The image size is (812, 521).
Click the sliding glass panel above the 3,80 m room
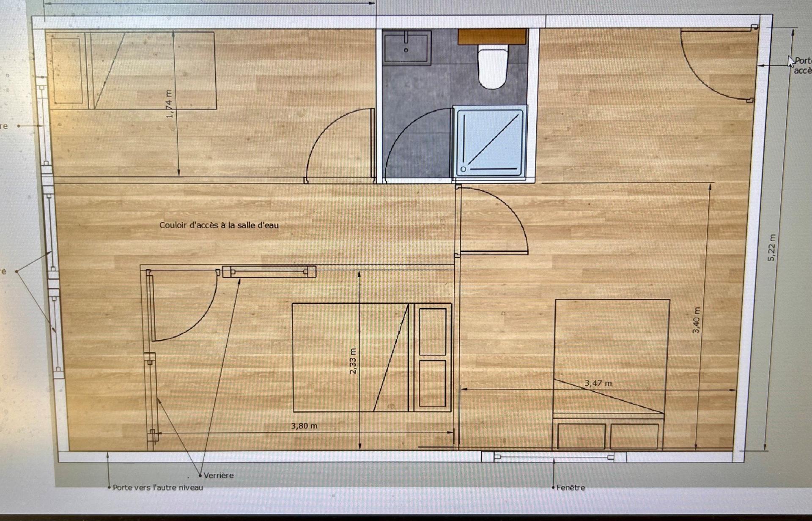pos(269,272)
